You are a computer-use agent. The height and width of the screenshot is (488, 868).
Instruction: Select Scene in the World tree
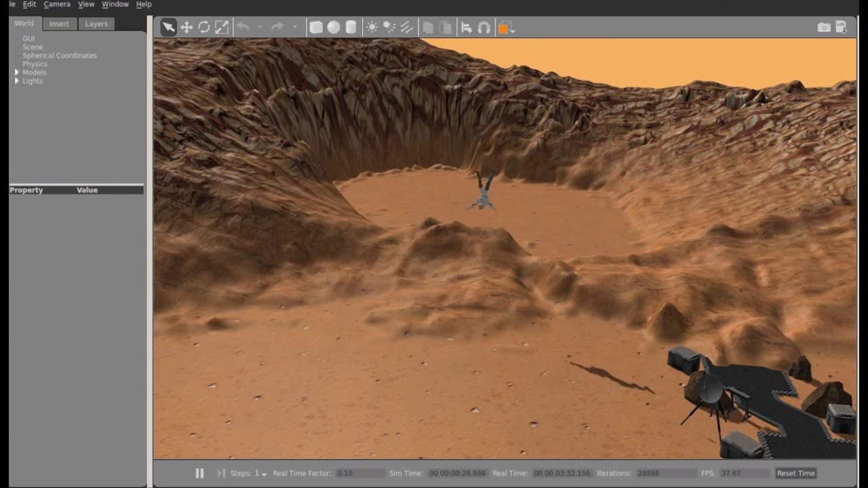click(33, 47)
